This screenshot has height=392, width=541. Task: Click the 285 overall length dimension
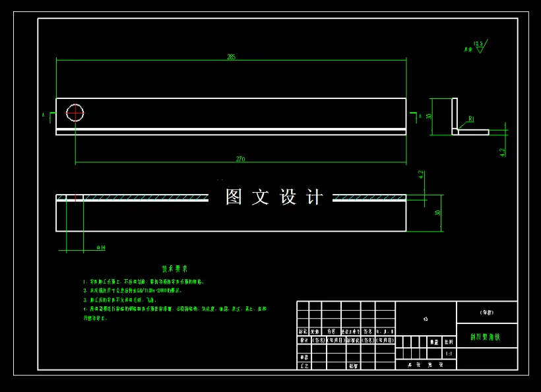(231, 57)
